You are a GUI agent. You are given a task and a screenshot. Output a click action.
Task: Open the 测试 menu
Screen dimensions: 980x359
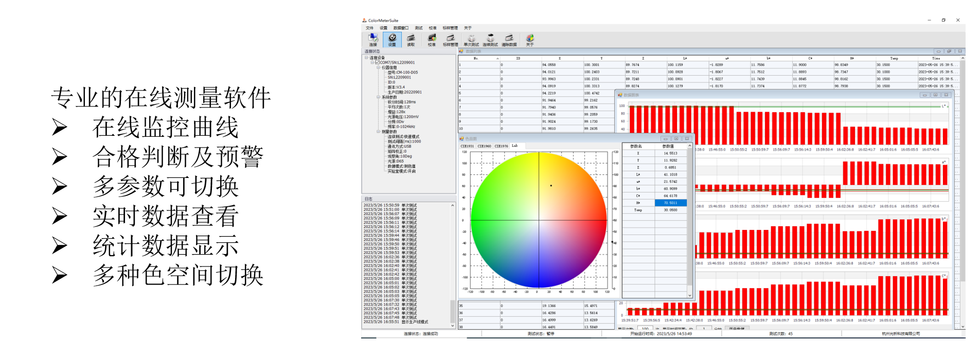click(419, 28)
